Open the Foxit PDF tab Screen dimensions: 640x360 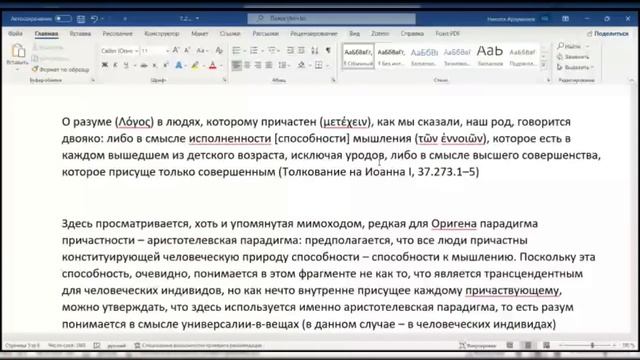(x=447, y=33)
